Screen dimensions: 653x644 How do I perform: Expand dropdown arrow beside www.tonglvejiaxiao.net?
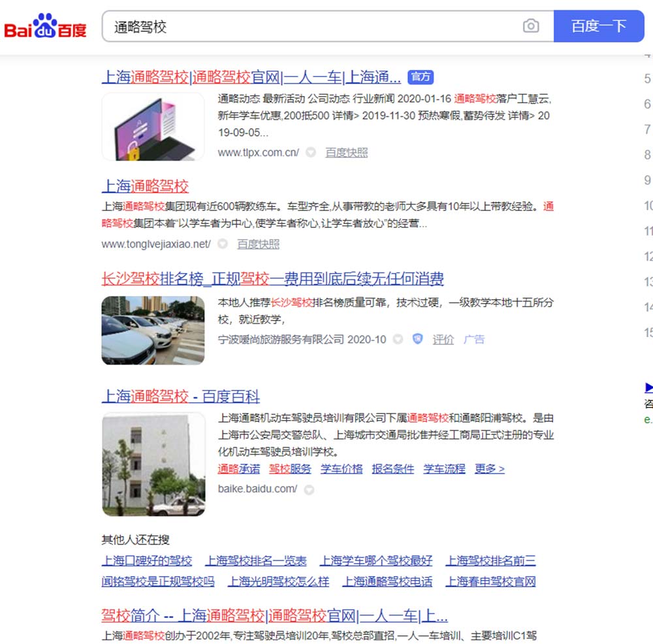pos(223,244)
